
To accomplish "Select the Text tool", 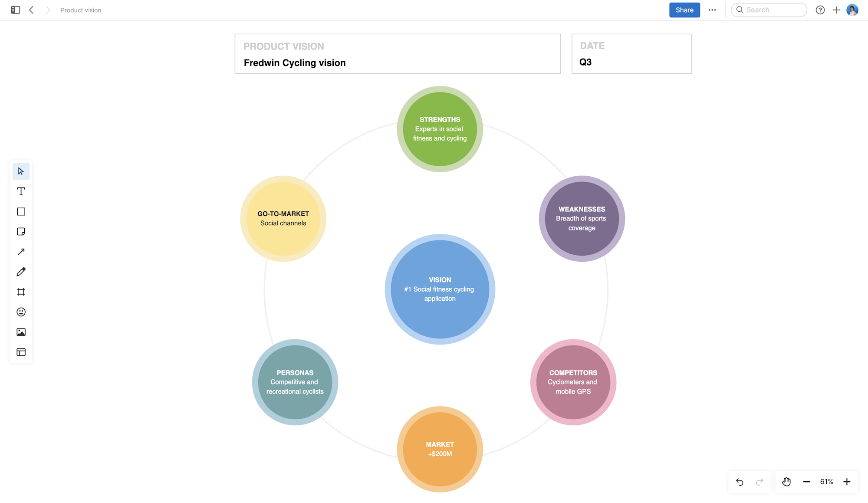I will point(21,191).
